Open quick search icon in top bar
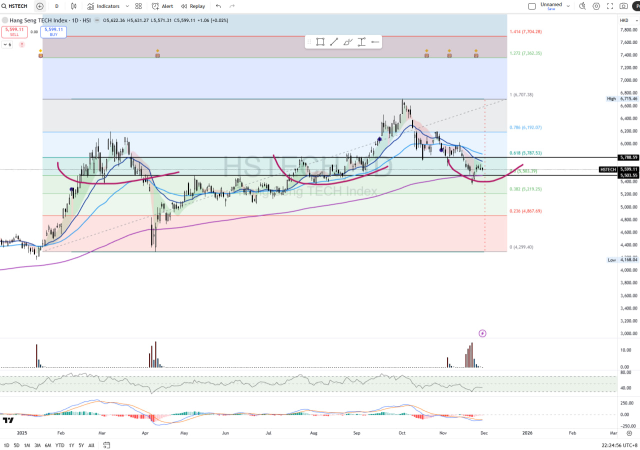The height and width of the screenshot is (450, 640). tap(582, 6)
